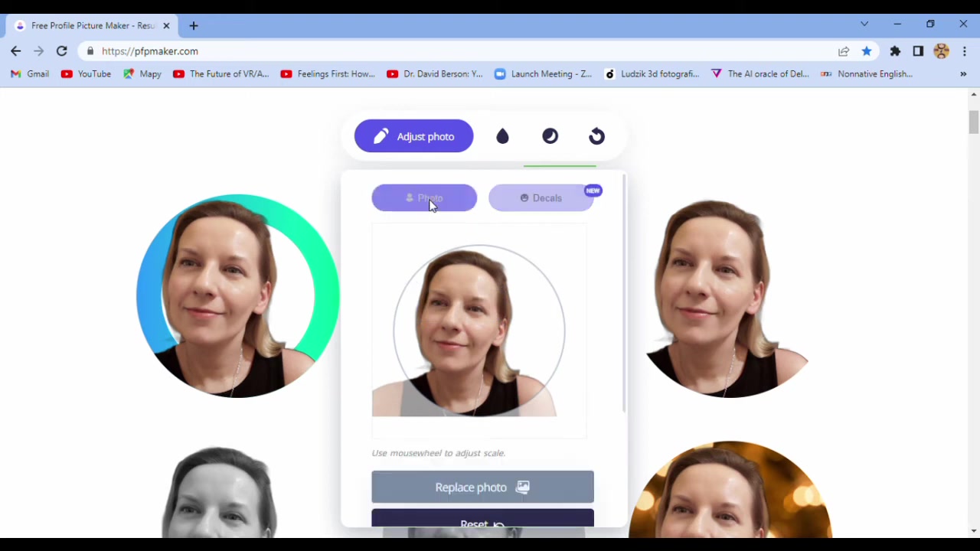Switch to the Decals tab

pyautogui.click(x=541, y=198)
